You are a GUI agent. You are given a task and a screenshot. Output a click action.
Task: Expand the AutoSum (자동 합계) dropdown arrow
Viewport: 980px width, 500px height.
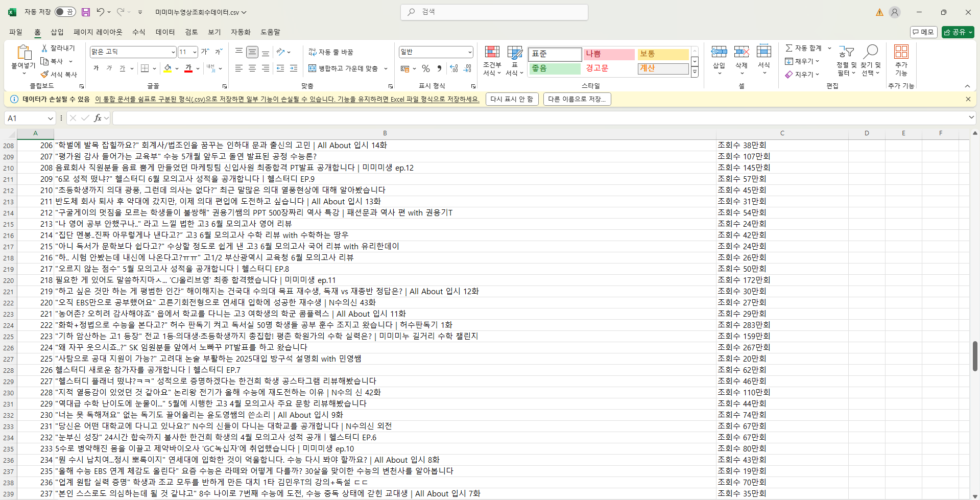829,48
